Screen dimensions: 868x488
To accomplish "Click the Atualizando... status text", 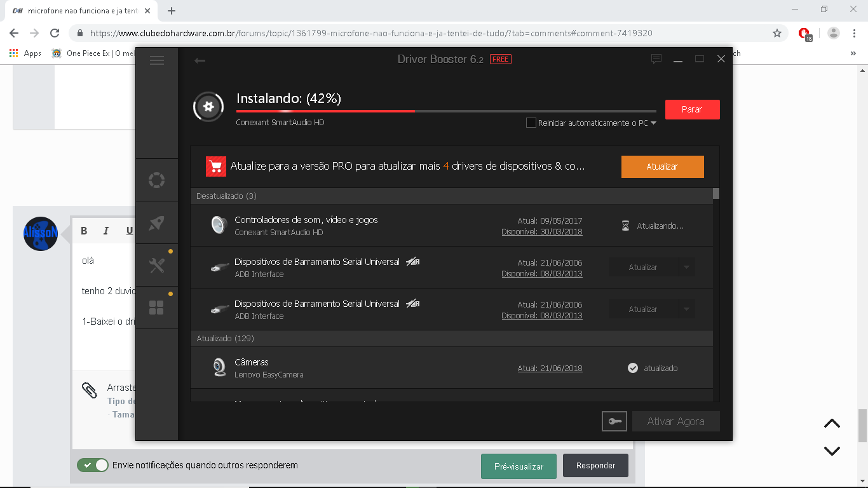I will 660,226.
